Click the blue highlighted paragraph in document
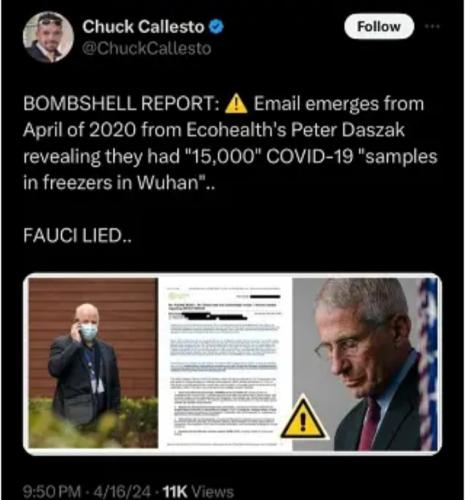The height and width of the screenshot is (500, 465). tap(224, 347)
